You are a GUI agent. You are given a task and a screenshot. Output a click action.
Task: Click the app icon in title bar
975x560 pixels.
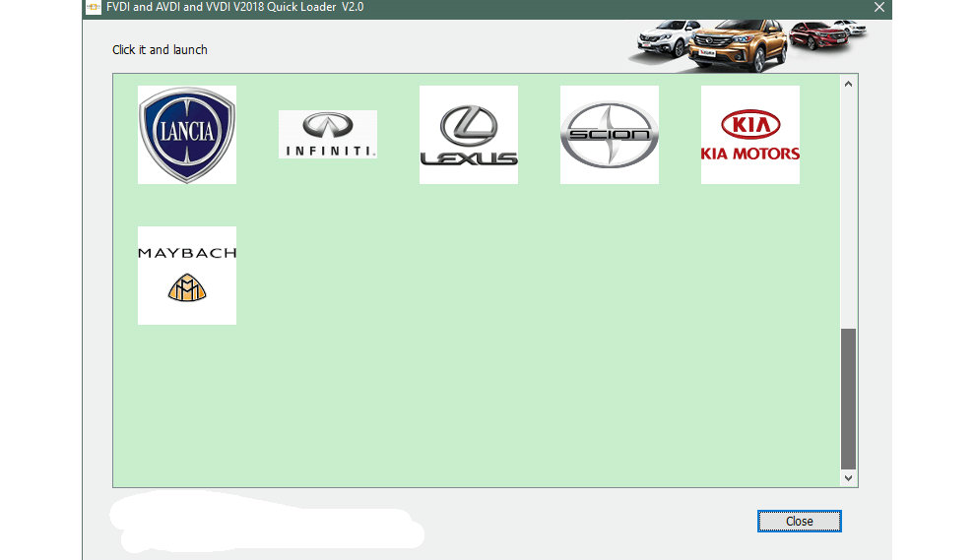coord(94,8)
